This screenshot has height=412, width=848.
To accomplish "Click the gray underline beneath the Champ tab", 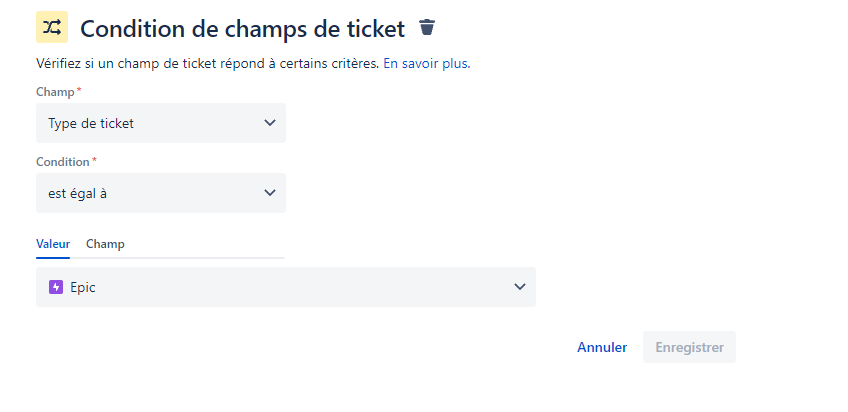I will (x=200, y=258).
